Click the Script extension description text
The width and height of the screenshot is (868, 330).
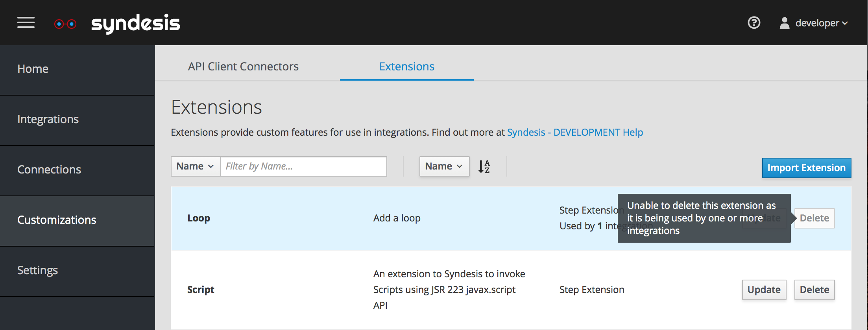pyautogui.click(x=449, y=290)
